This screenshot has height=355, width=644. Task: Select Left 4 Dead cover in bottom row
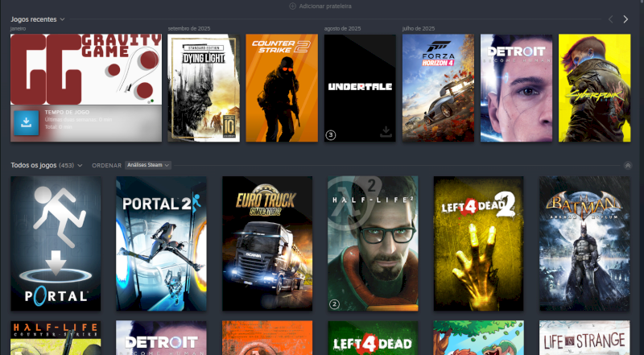(373, 338)
